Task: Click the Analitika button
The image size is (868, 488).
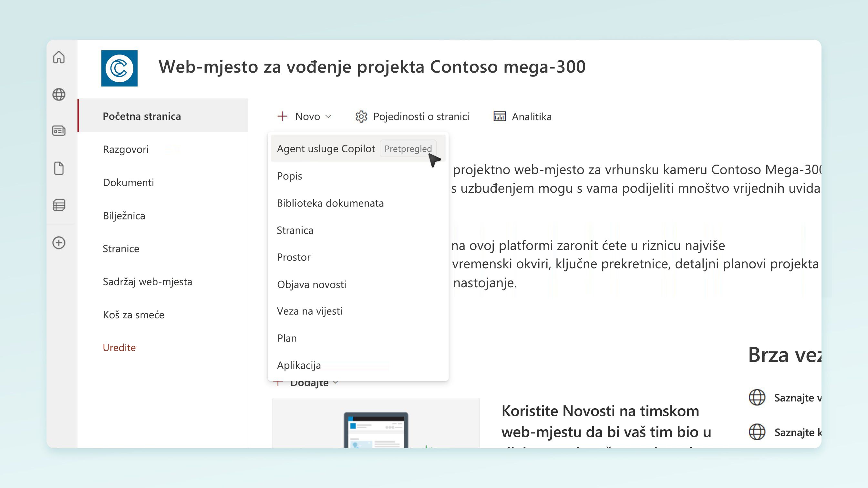Action: coord(522,117)
